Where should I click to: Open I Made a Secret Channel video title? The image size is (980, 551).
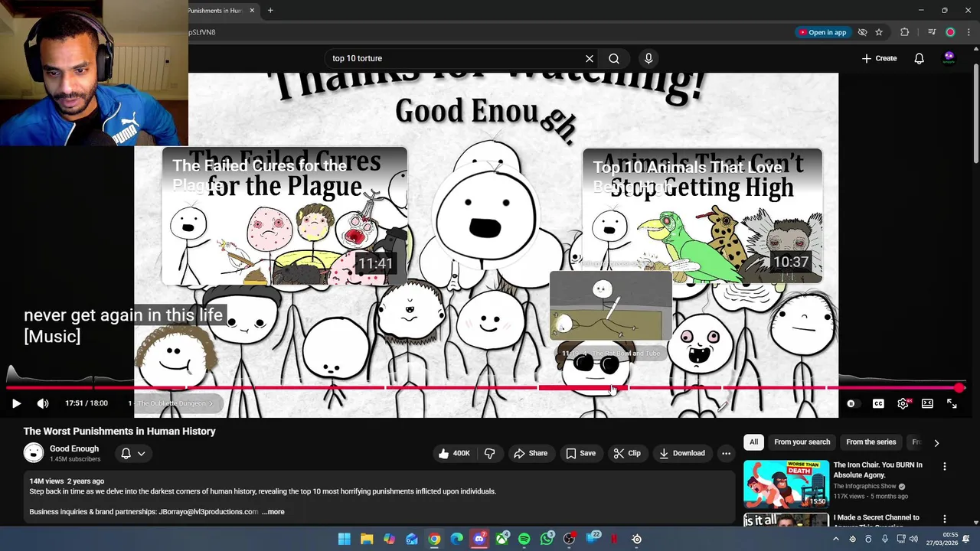pyautogui.click(x=877, y=521)
